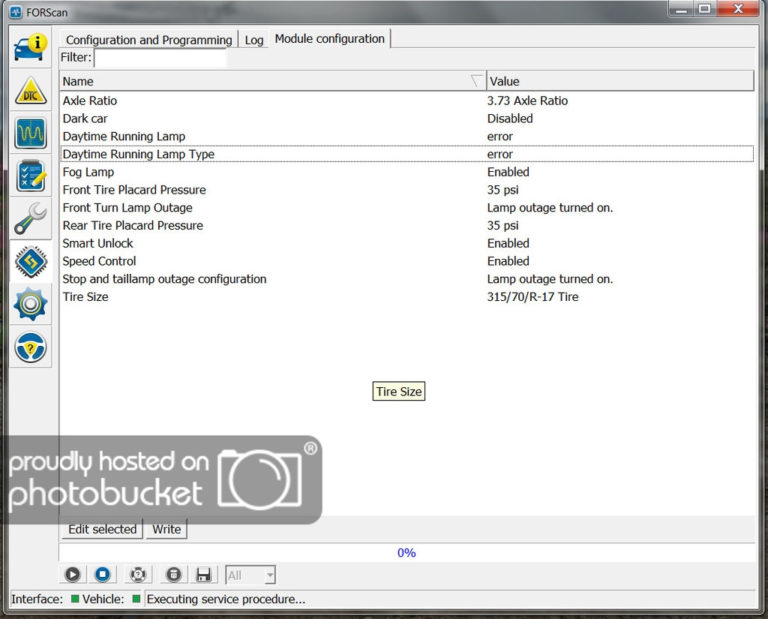Toggle sort arrow in Name column header
Image resolution: width=768 pixels, height=619 pixels.
point(476,81)
